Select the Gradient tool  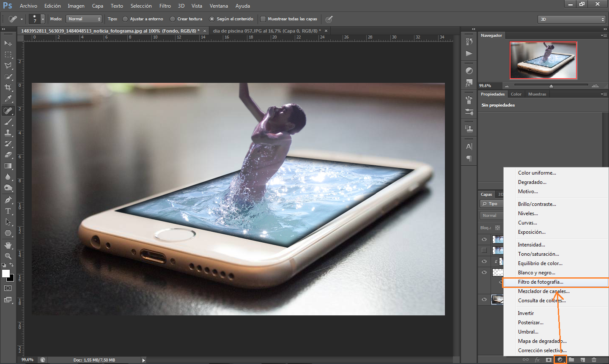coord(8,166)
